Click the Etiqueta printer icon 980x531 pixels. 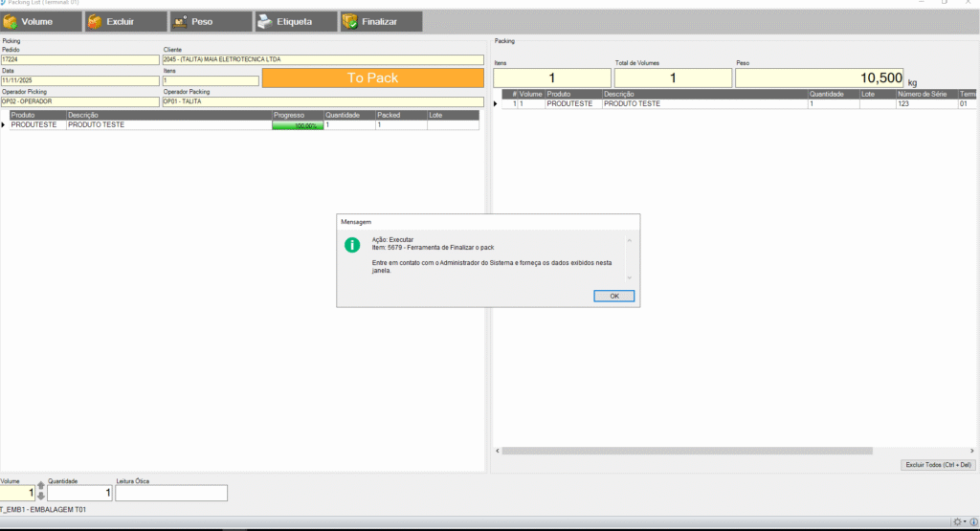[x=265, y=21]
